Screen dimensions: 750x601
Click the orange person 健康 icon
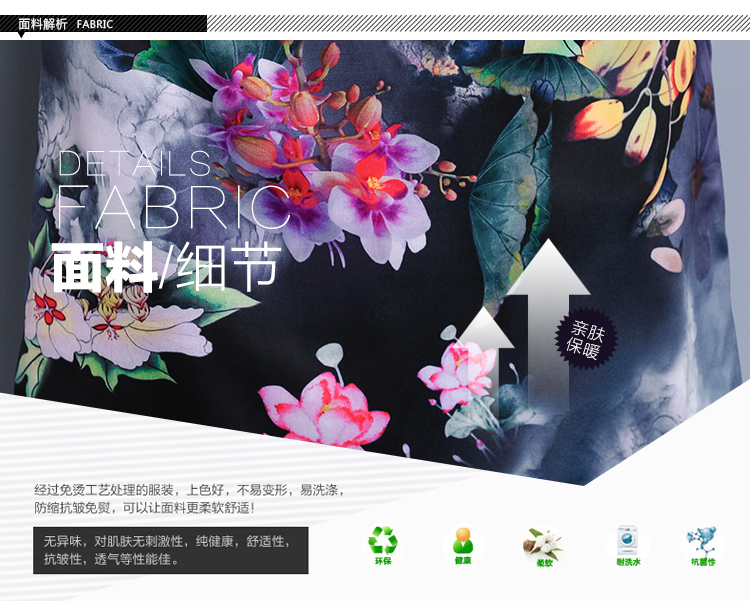pyautogui.click(x=463, y=541)
